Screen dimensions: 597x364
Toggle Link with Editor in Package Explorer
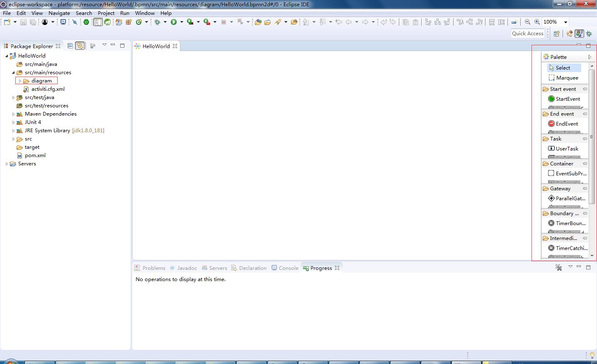pyautogui.click(x=80, y=46)
